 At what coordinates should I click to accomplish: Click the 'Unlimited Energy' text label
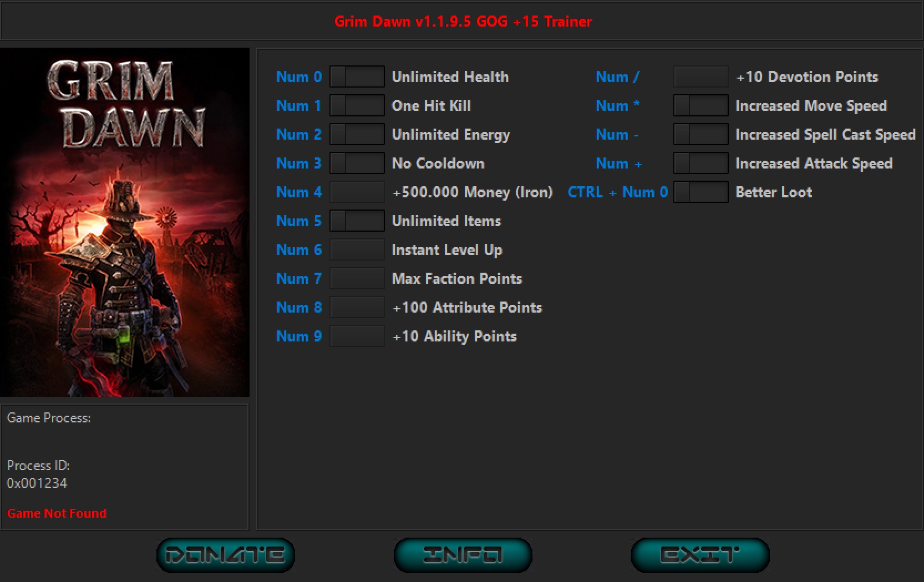click(451, 135)
